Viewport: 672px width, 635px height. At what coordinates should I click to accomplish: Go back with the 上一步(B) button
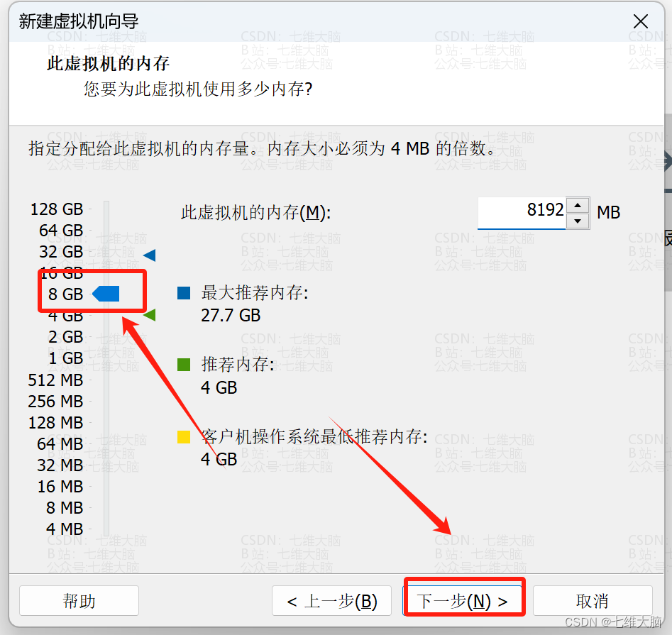pyautogui.click(x=331, y=601)
